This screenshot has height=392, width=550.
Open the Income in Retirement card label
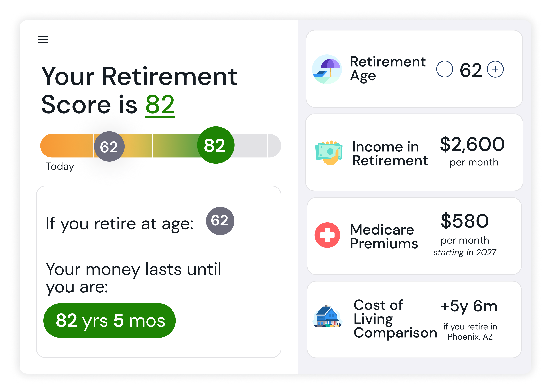click(390, 154)
